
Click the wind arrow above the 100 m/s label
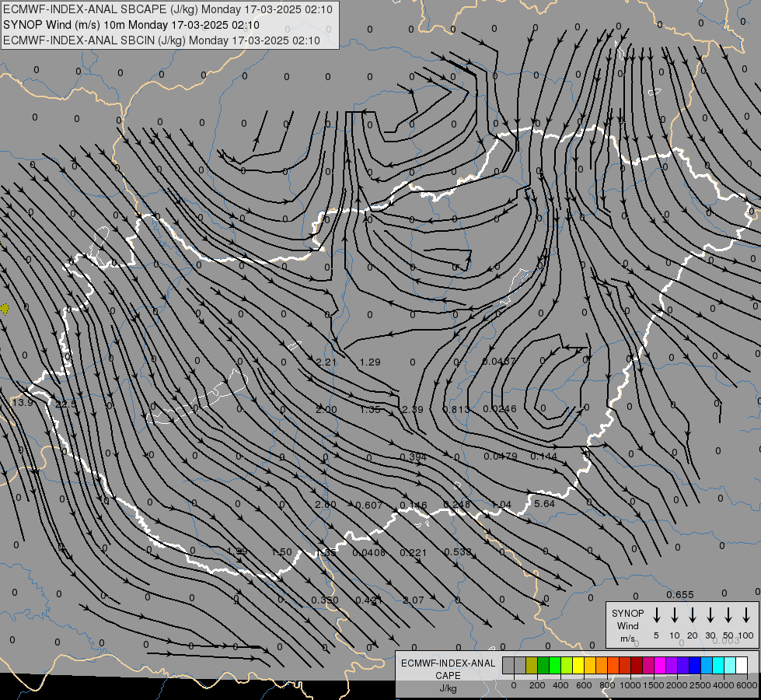pyautogui.click(x=746, y=615)
